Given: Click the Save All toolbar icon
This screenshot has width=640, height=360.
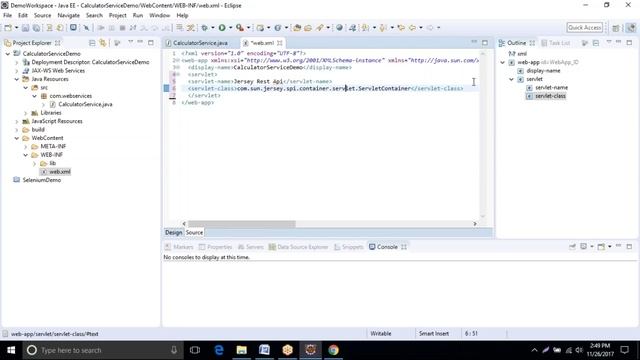Looking at the screenshot, I should coord(36,28).
